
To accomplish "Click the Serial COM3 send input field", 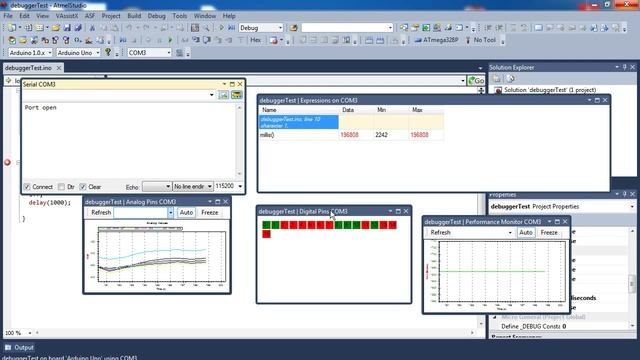I will click(118, 95).
